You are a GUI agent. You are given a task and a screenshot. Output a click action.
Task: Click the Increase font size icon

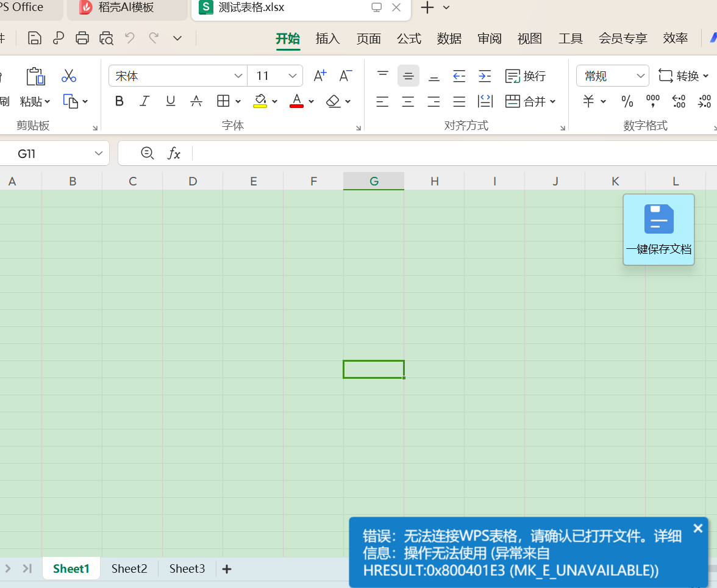(320, 76)
